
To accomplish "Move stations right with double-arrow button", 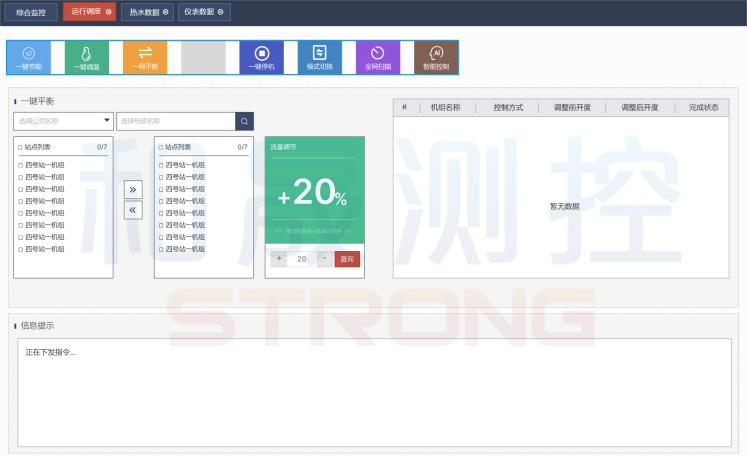I will tap(133, 190).
